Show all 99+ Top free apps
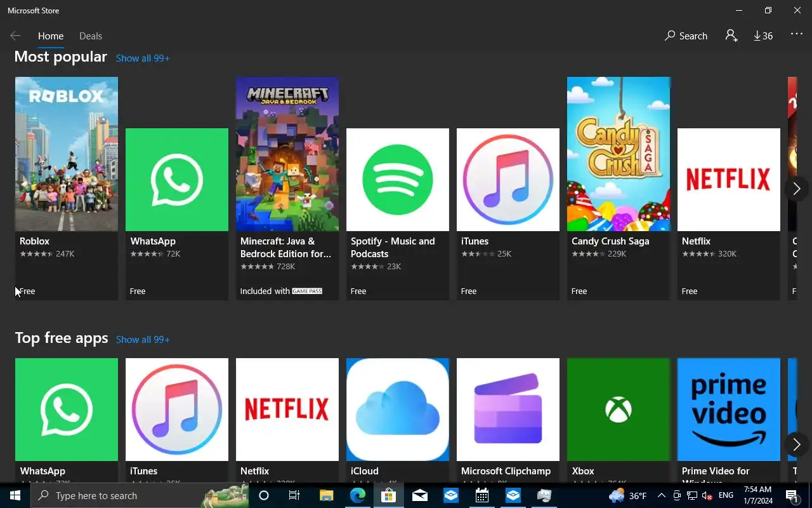Viewport: 812px width, 508px height. point(143,340)
